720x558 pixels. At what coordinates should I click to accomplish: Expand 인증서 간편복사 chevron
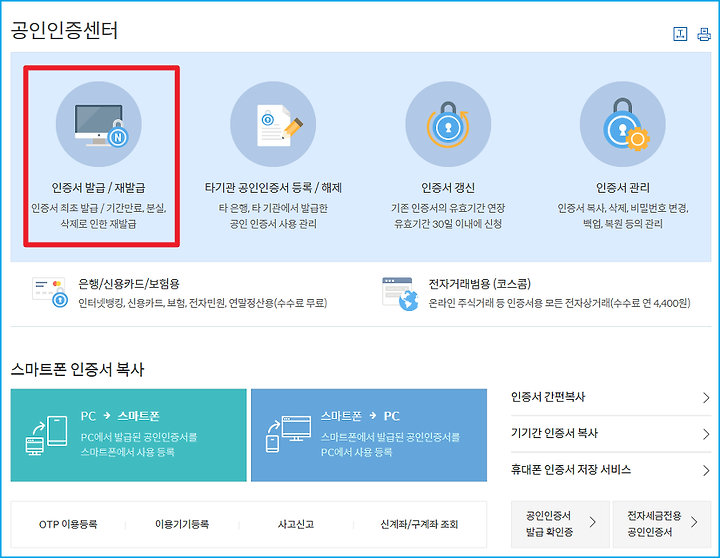tap(706, 398)
